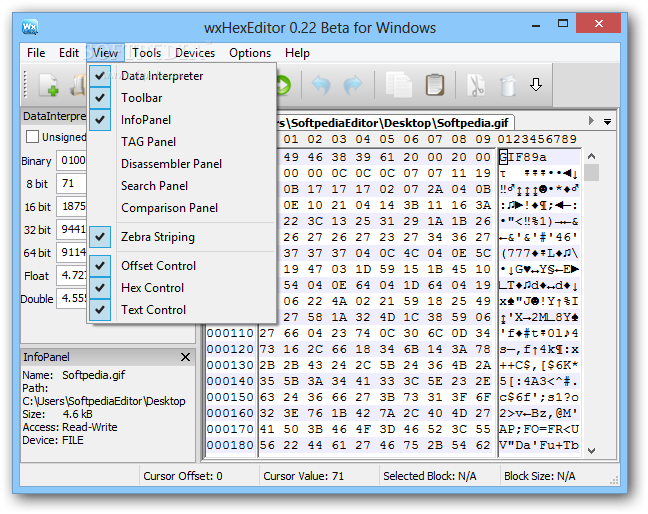This screenshot has height=514, width=648.
Task: Click the Copy toolbar icon
Action: [399, 85]
